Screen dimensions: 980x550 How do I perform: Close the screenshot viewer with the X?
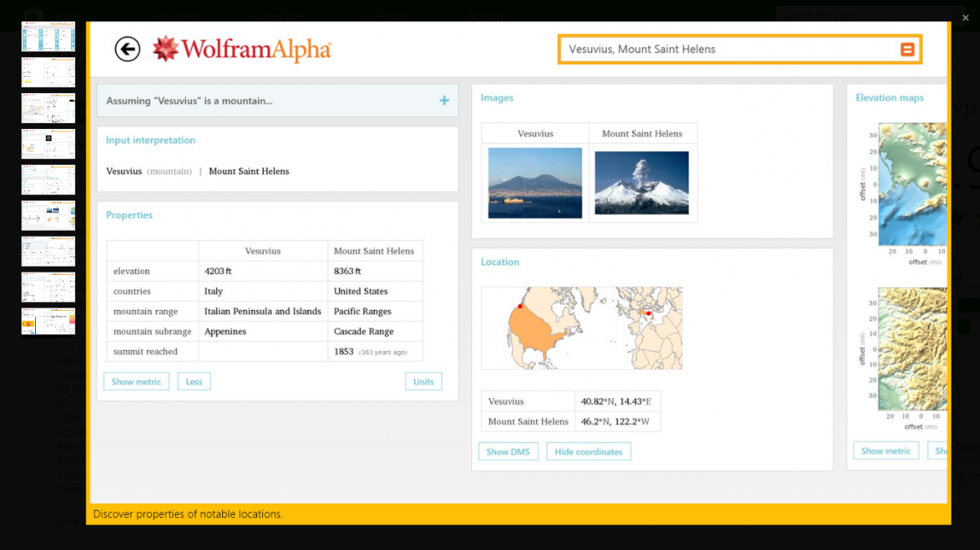[965, 17]
